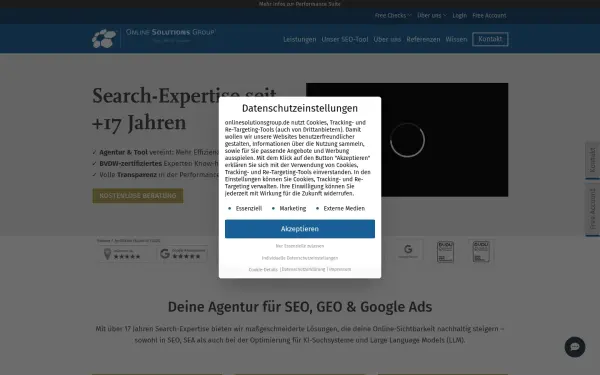600x375 pixels.
Task: Expand the top-bar Über uns dropdown
Action: click(x=432, y=15)
